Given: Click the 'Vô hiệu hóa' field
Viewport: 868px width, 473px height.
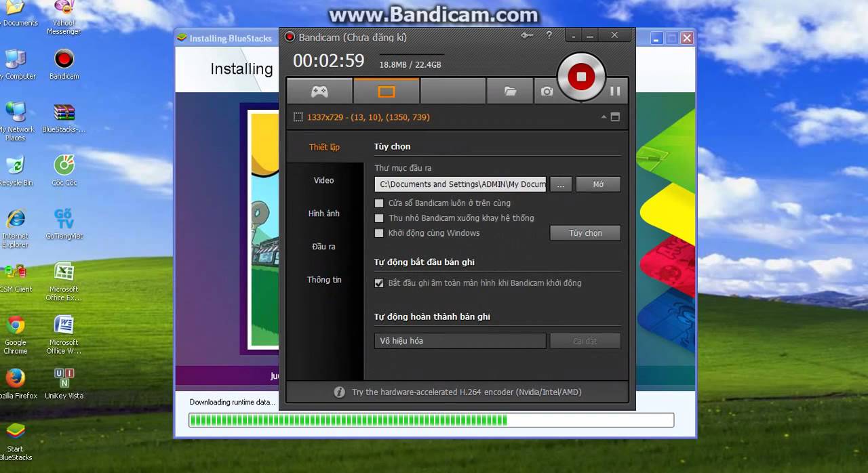Looking at the screenshot, I should point(460,341).
